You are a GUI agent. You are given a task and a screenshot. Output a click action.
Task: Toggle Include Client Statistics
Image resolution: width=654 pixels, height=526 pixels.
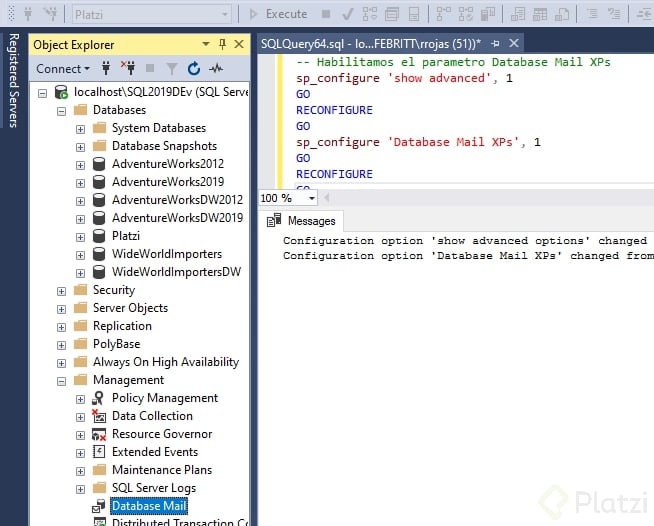pyautogui.click(x=488, y=14)
